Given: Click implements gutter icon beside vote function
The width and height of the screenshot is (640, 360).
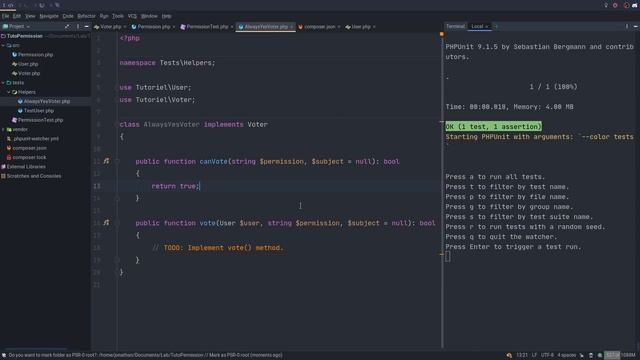Looking at the screenshot, I should 106,223.
